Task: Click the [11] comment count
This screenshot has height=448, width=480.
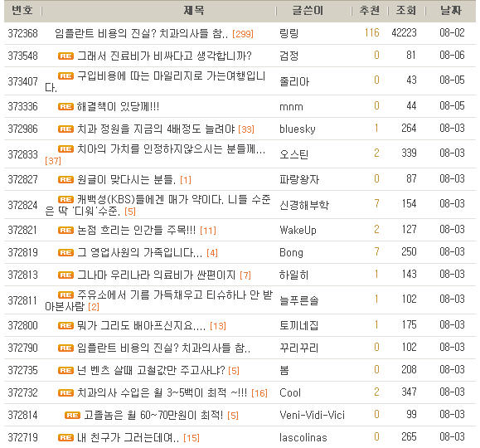Action: [208, 231]
